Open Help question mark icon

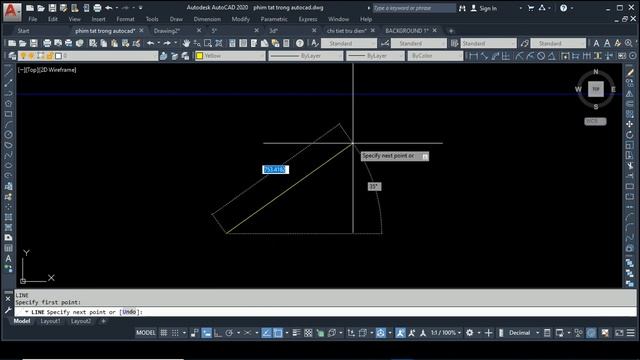[300, 43]
